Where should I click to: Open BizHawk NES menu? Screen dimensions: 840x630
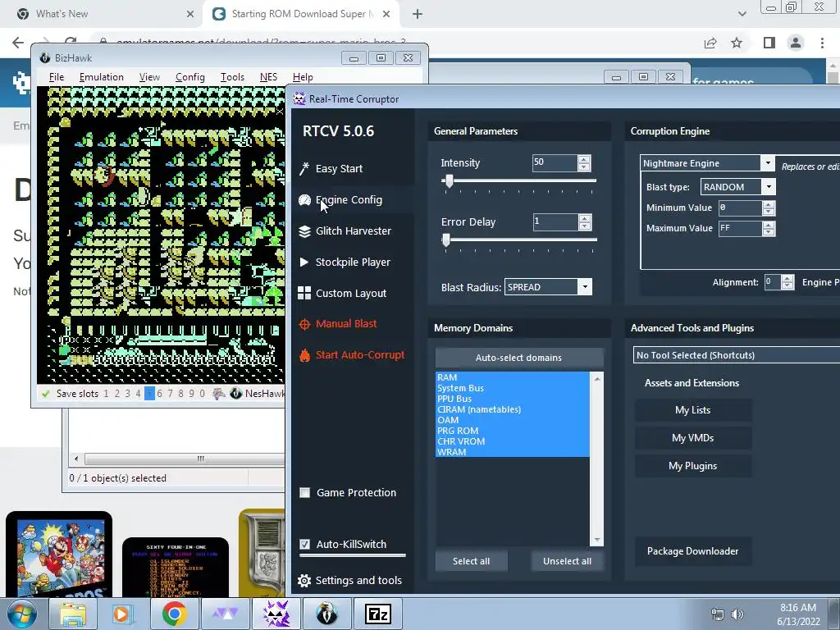coord(268,77)
